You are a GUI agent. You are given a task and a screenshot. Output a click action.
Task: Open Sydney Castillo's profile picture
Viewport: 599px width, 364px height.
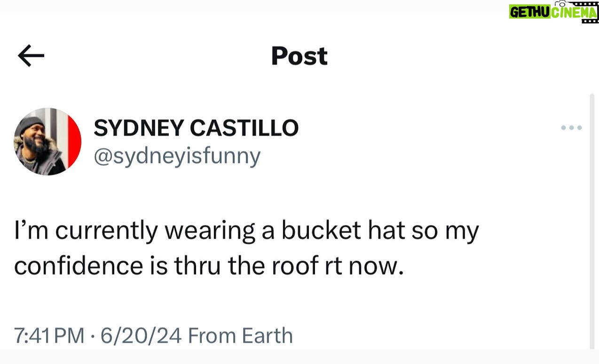(x=47, y=141)
